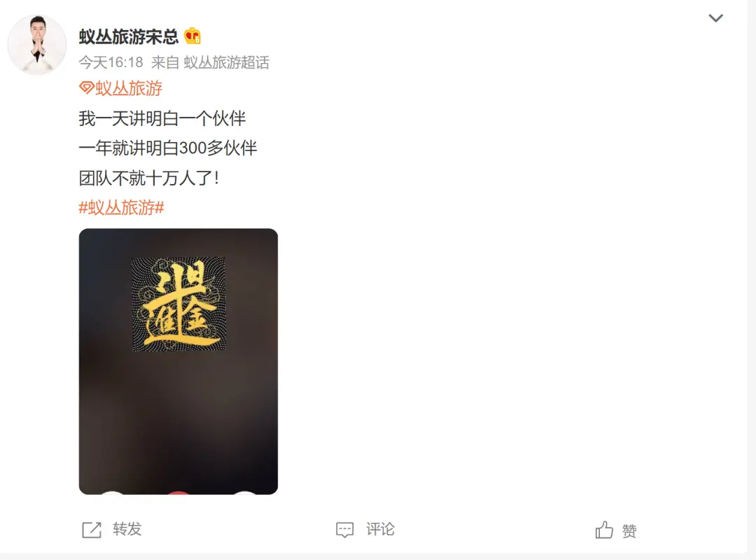Visit the 蚁丛旅游超话 source link
This screenshot has width=756, height=560.
point(227,62)
